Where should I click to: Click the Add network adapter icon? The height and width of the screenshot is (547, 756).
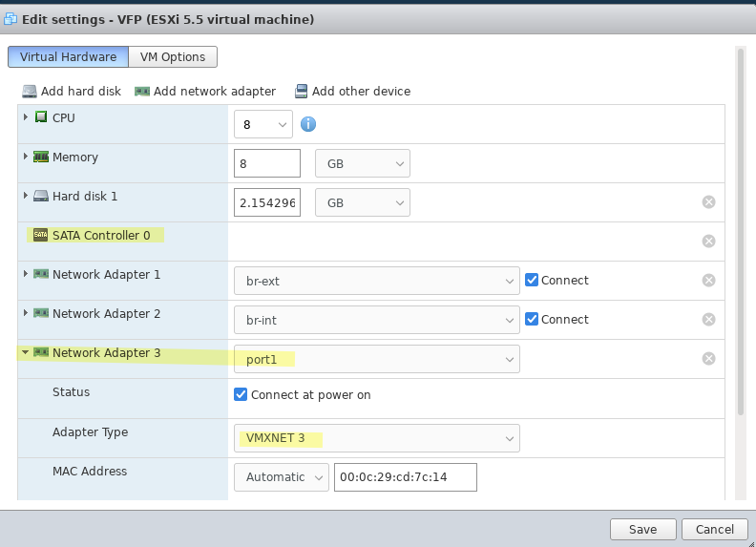pos(141,92)
